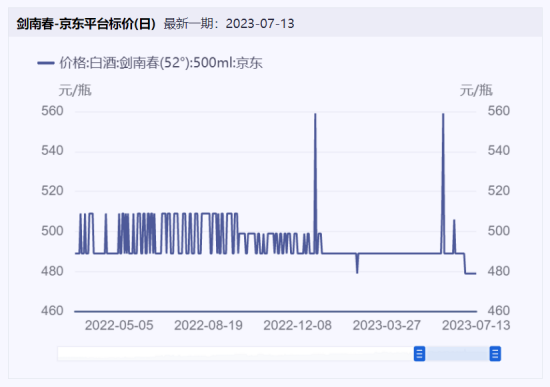Click the 2022-05-05 x-axis label
Image resolution: width=550 pixels, height=387 pixels.
119,325
